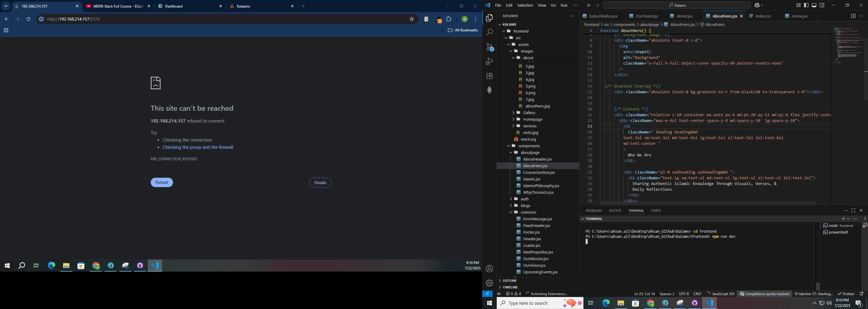Launch new terminal with plus icon

click(843, 219)
